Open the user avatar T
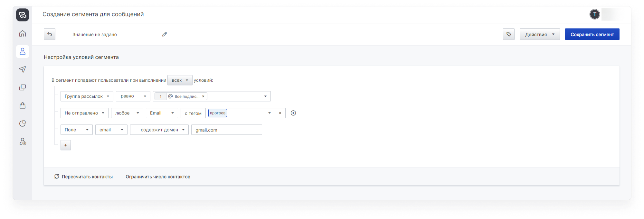Image resolution: width=644 pixels, height=219 pixels. [x=595, y=14]
